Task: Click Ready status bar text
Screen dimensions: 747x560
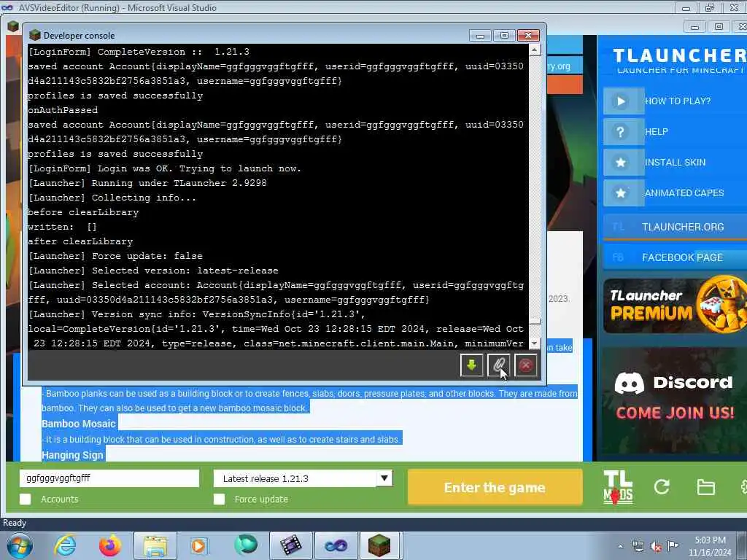Action: click(x=15, y=523)
